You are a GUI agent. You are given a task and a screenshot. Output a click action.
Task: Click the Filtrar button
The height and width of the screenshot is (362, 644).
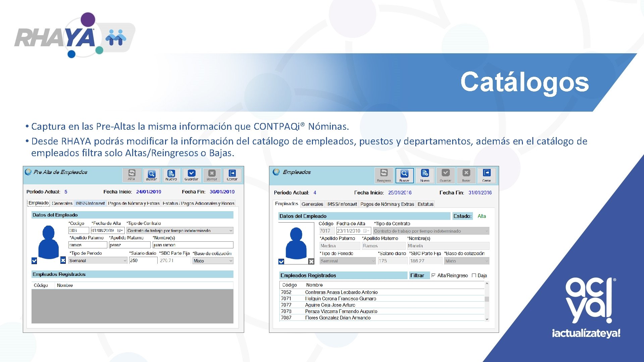(419, 276)
